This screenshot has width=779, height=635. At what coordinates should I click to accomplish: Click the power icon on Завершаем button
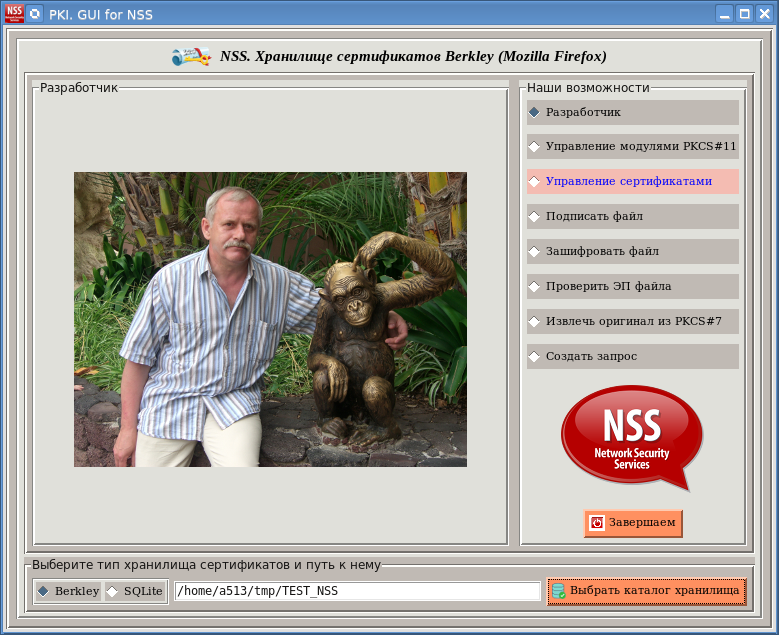(x=597, y=523)
